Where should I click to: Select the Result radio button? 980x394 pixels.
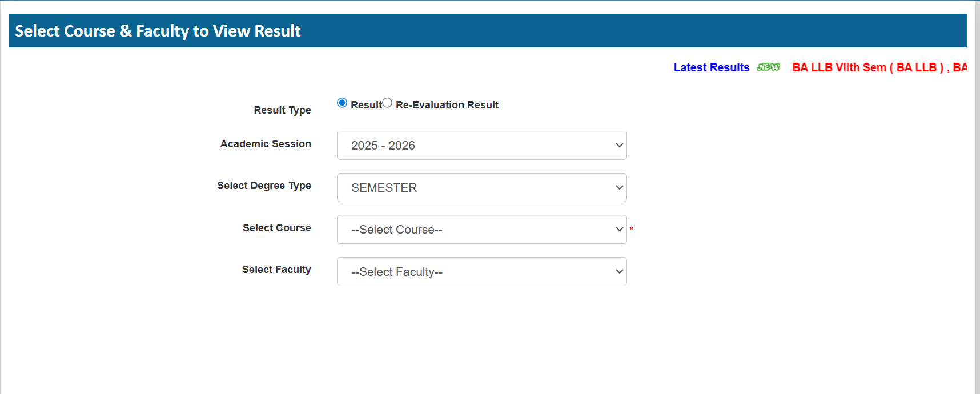click(342, 103)
